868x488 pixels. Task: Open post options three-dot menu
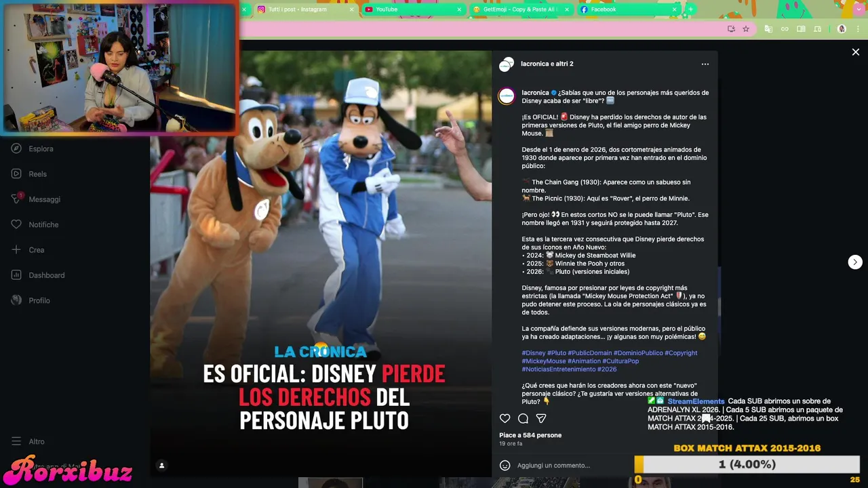coord(705,64)
